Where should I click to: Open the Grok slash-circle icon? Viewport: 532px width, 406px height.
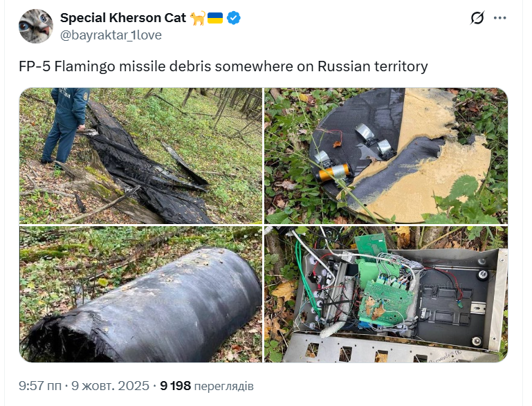tap(477, 18)
